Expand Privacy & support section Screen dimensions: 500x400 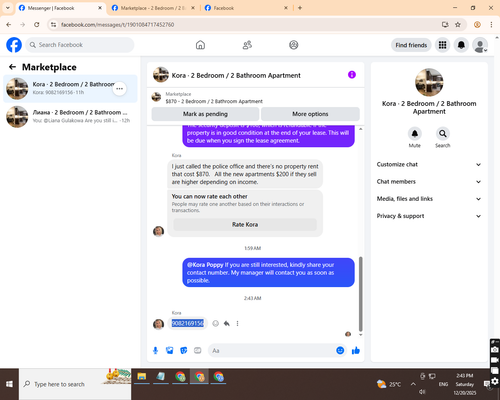pyautogui.click(x=429, y=216)
